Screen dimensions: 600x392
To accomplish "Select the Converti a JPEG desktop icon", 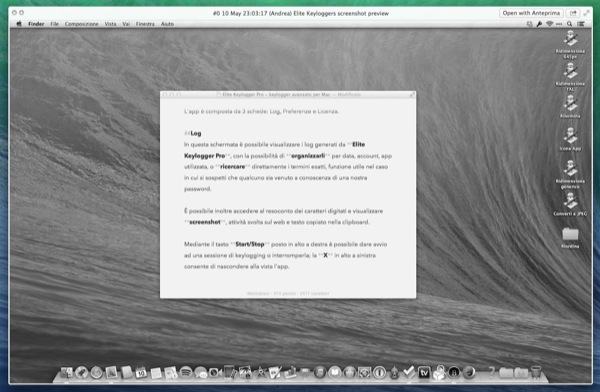I will (x=570, y=204).
